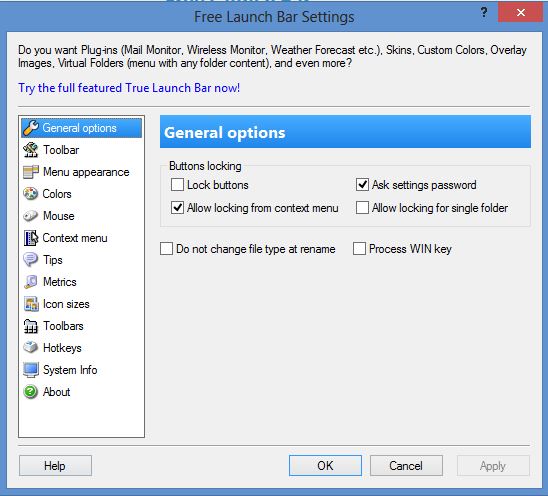The image size is (548, 496).
Task: Click the green About icon
Action: 31,392
